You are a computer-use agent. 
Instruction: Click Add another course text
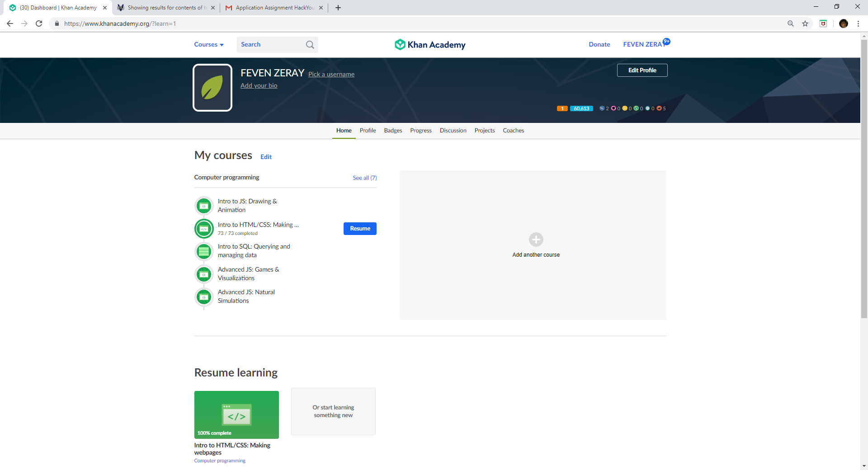(536, 255)
